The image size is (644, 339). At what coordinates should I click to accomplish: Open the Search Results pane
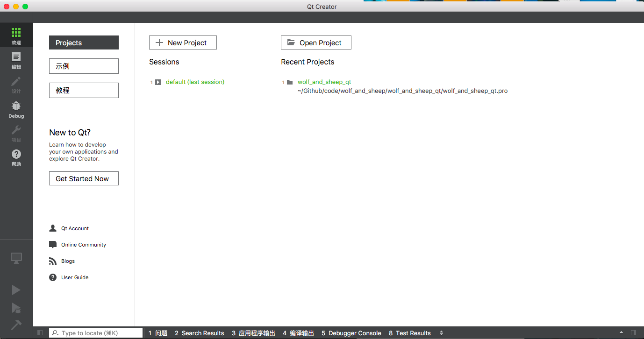click(200, 333)
